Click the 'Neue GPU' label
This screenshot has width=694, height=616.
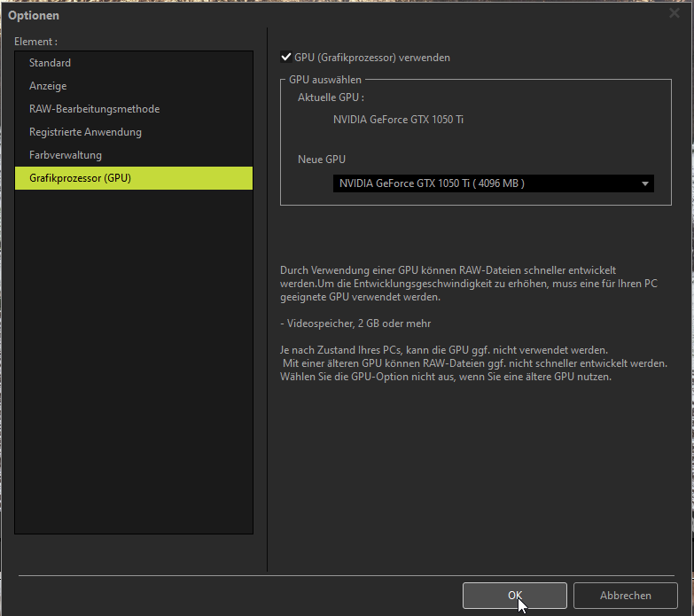pos(322,160)
